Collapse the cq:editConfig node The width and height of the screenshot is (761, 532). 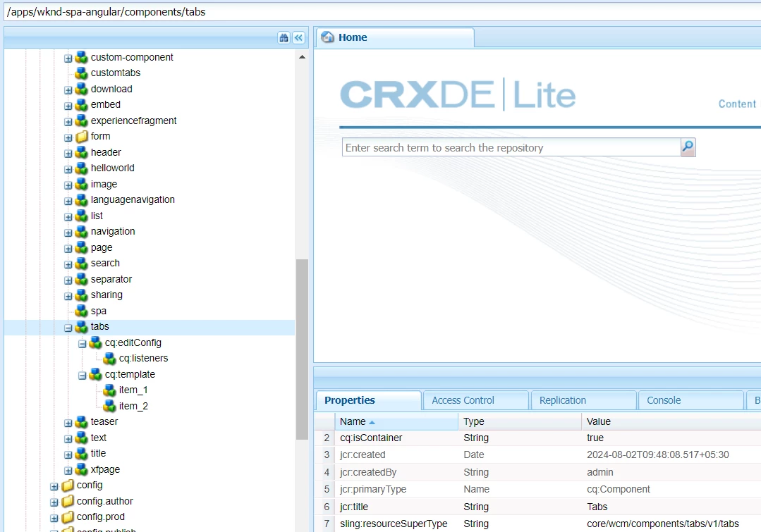click(83, 345)
